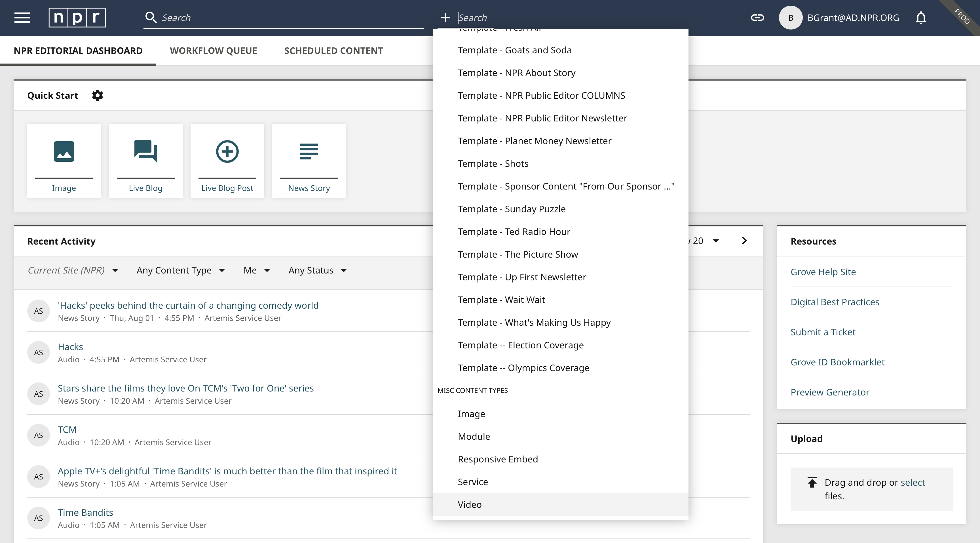Click AS avatar beside Hacks audio row
This screenshot has width=980, height=543.
(x=39, y=352)
